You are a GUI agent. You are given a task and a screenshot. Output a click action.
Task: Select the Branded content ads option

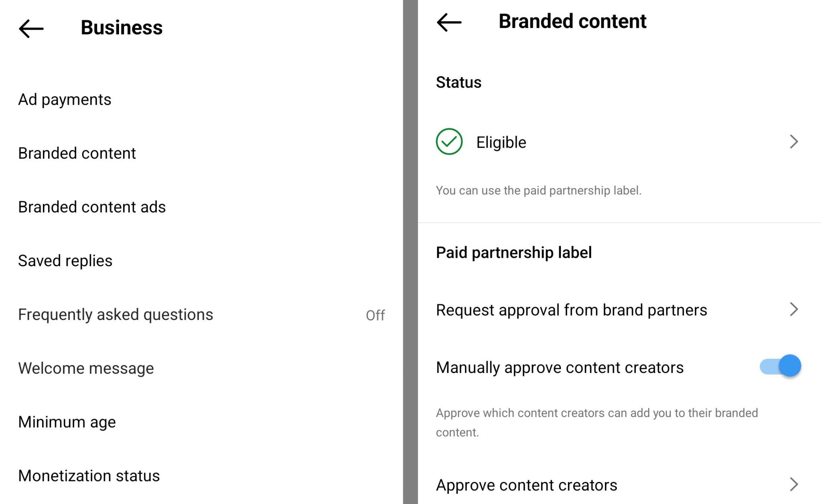pos(92,206)
